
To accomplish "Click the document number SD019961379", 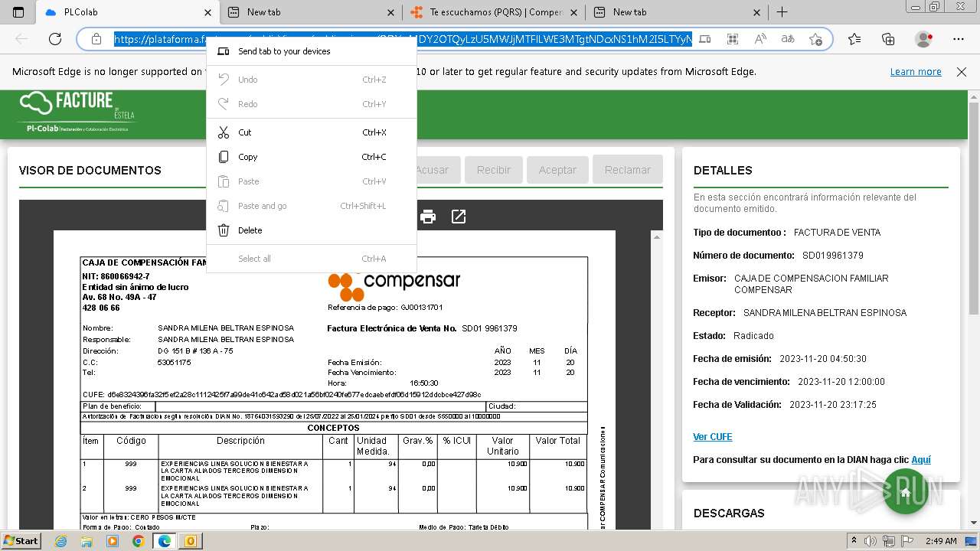I will [x=833, y=256].
